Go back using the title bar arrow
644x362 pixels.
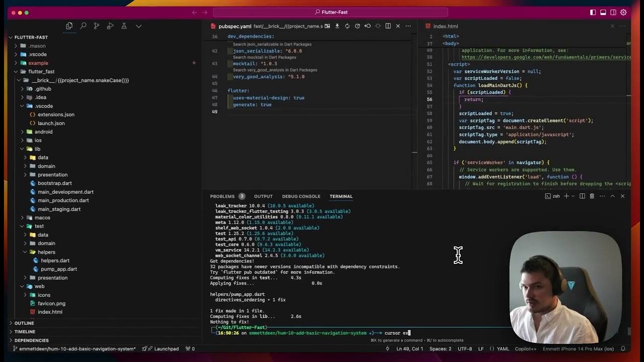195,12
